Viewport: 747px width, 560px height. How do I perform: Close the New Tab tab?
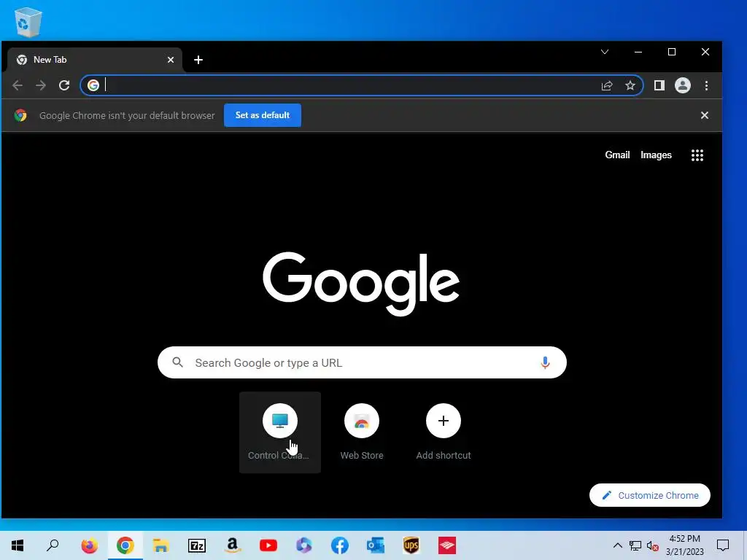pyautogui.click(x=171, y=60)
